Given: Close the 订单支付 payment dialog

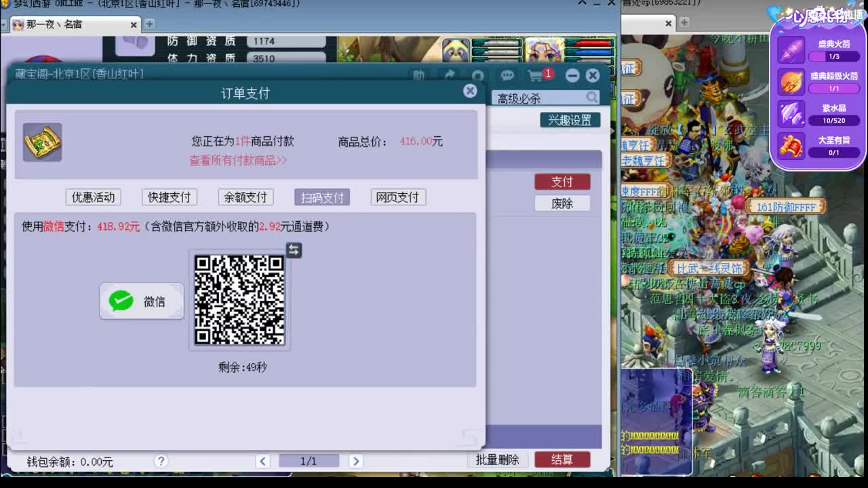Looking at the screenshot, I should pos(470,91).
